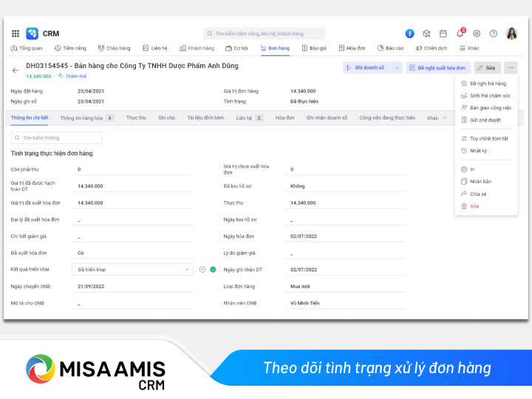Open the notifications bell
532x399 pixels.
460,33
